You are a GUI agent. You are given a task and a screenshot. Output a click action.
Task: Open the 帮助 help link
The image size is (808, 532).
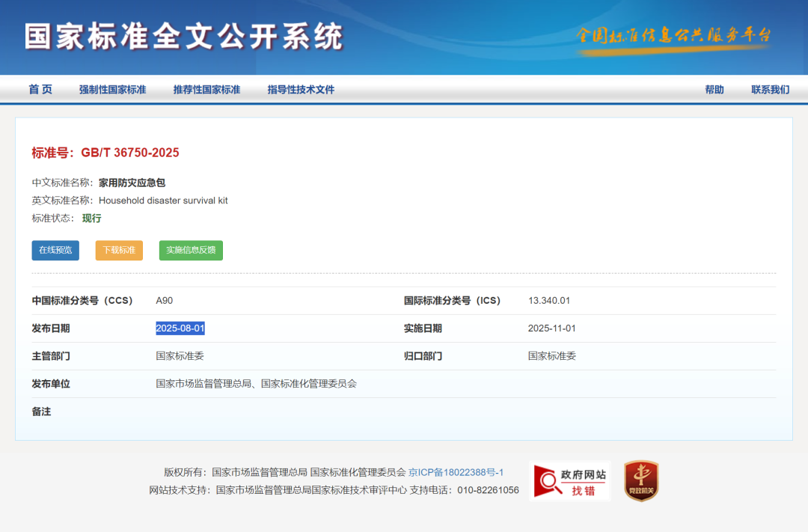pos(714,90)
